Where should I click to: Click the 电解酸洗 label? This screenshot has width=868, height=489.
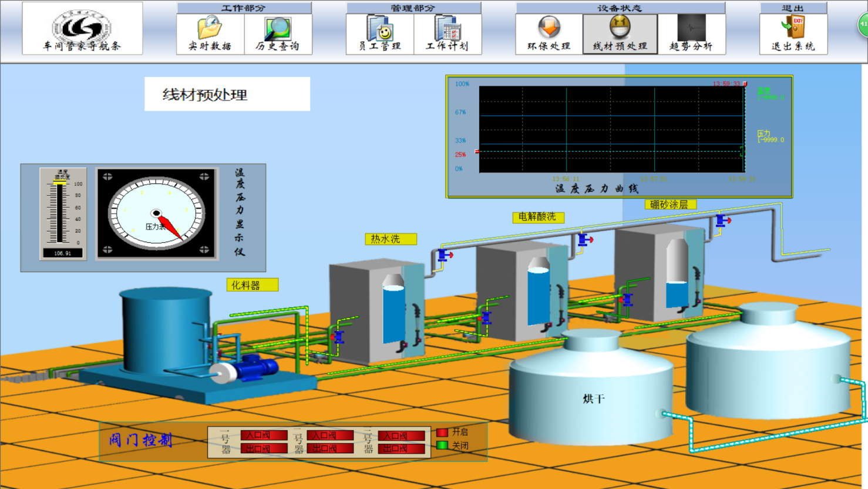click(539, 217)
